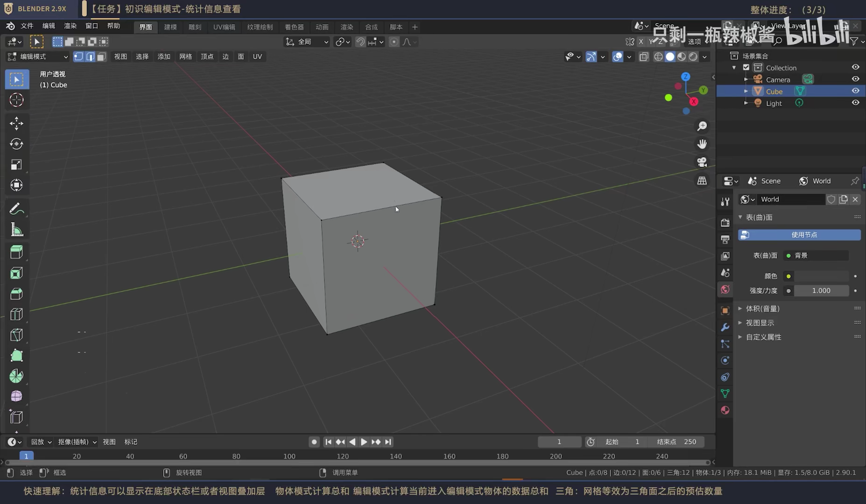
Task: Switch to wireframe shading mode
Action: tap(658, 56)
